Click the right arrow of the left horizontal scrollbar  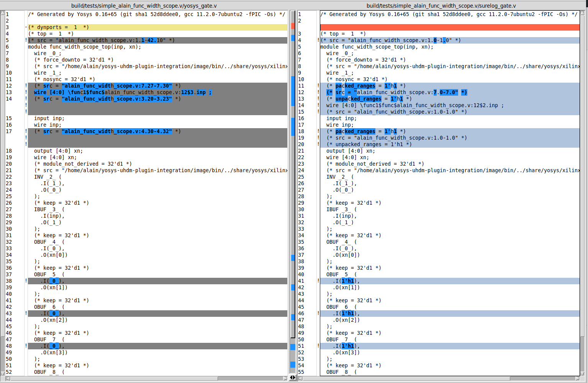tap(285, 378)
